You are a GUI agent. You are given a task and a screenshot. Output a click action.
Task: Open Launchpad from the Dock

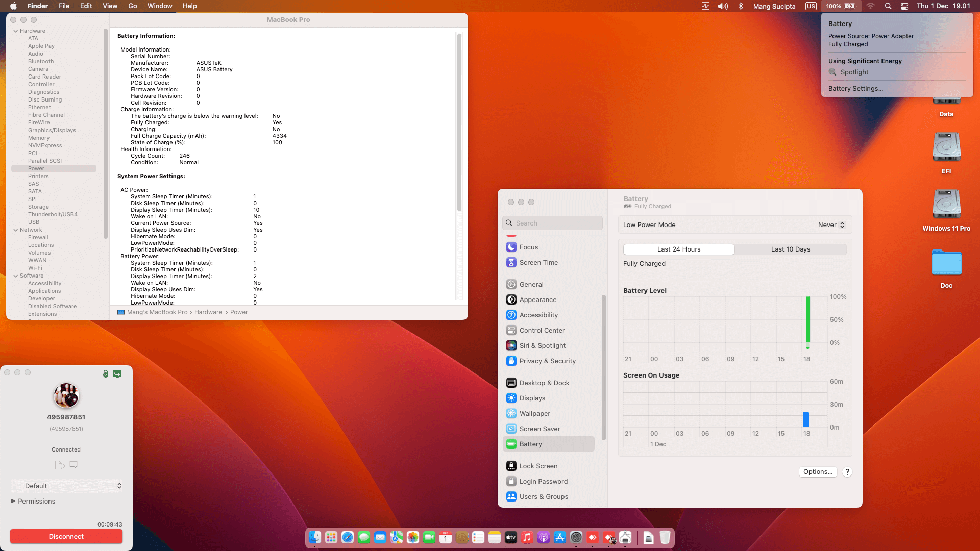[x=331, y=537]
